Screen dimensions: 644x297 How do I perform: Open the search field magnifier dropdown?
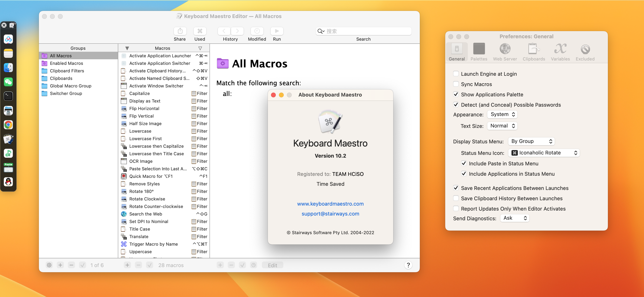pos(321,31)
